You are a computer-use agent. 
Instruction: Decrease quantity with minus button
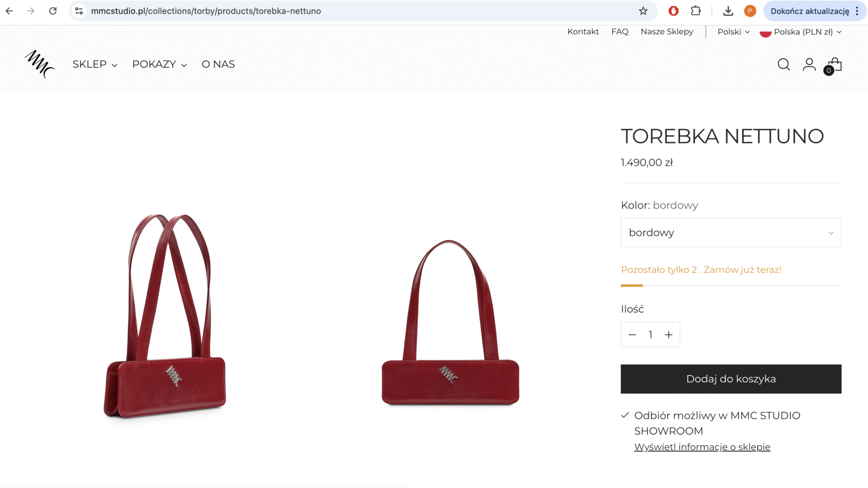click(632, 334)
